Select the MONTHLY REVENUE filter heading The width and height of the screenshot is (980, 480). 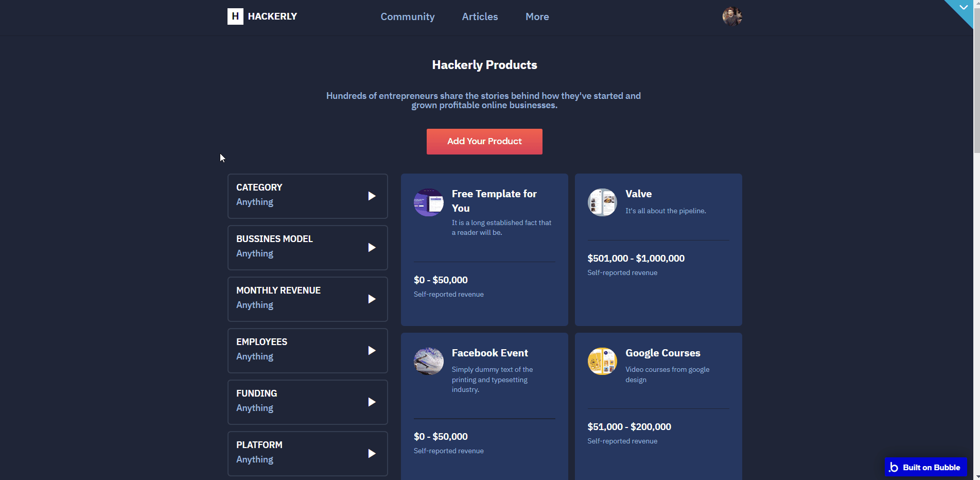point(278,290)
